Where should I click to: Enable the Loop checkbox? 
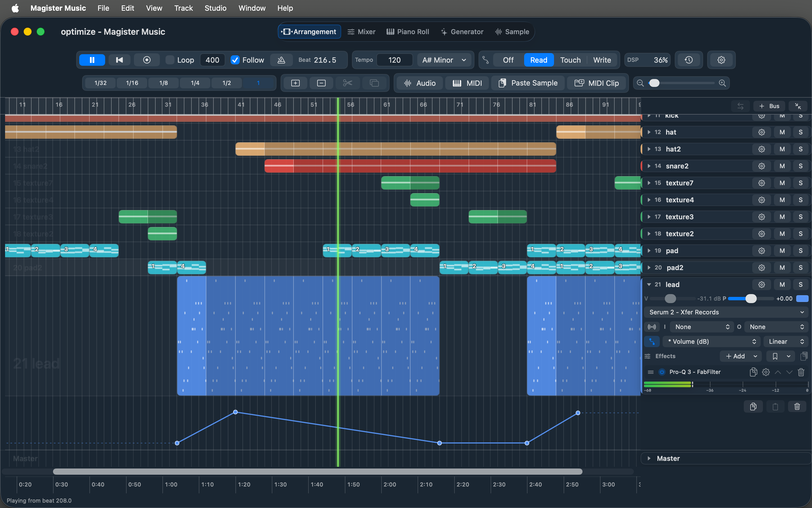pos(170,60)
